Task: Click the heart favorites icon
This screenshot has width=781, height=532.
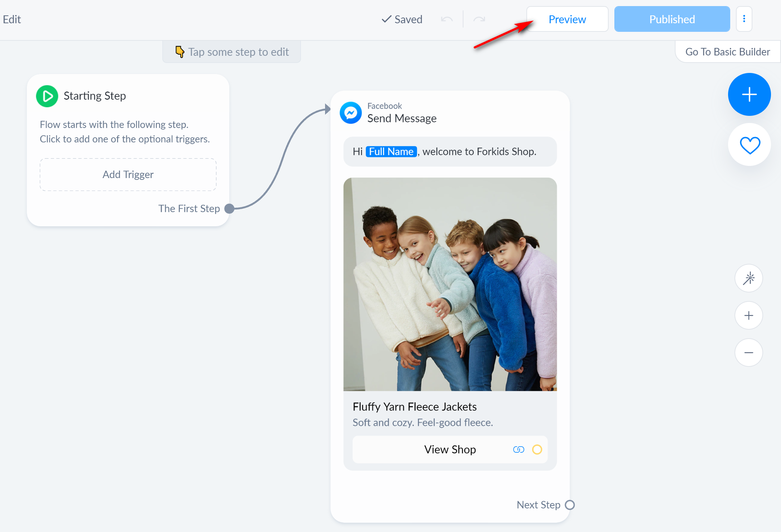Action: click(x=749, y=145)
